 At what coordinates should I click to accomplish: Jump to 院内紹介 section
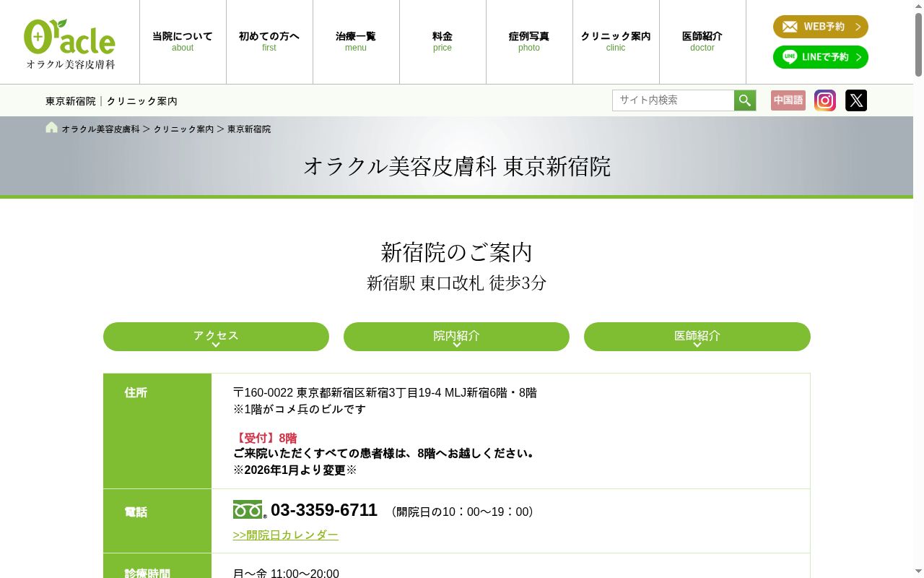456,337
